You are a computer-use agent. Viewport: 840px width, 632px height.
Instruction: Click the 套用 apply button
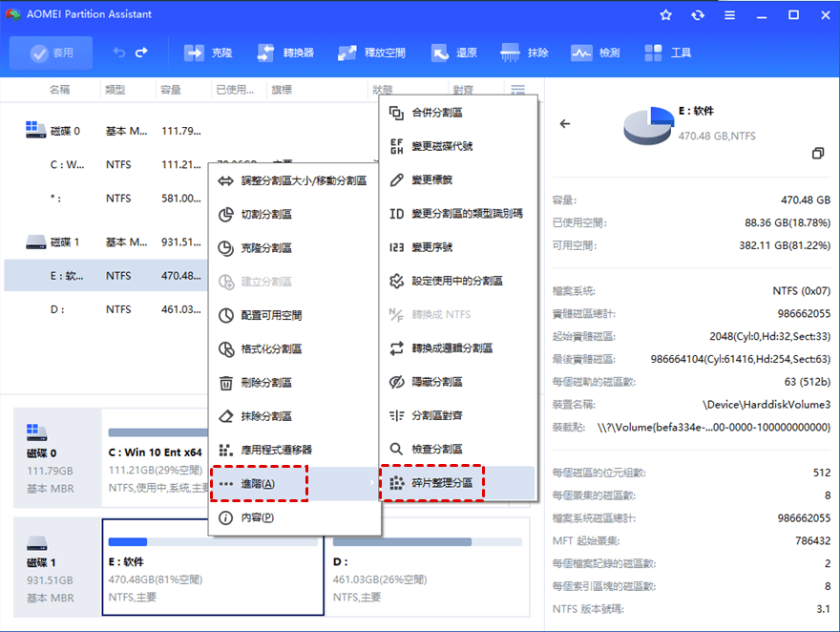coord(51,53)
